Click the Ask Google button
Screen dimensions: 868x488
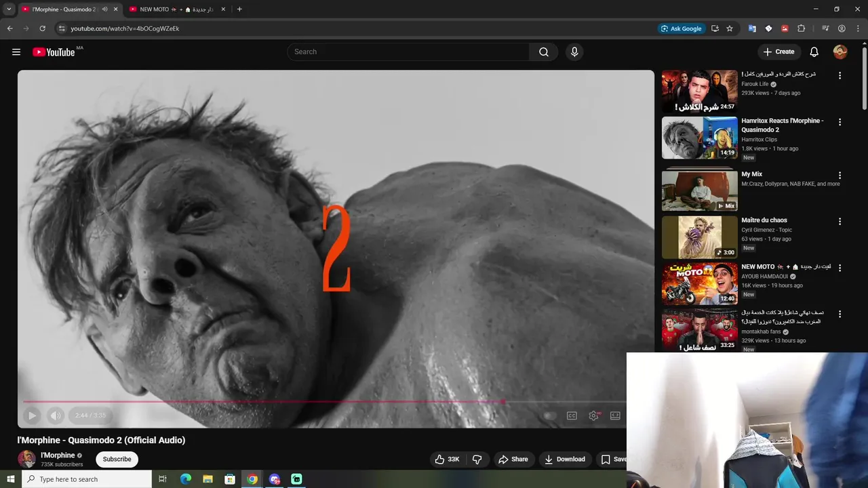point(681,28)
